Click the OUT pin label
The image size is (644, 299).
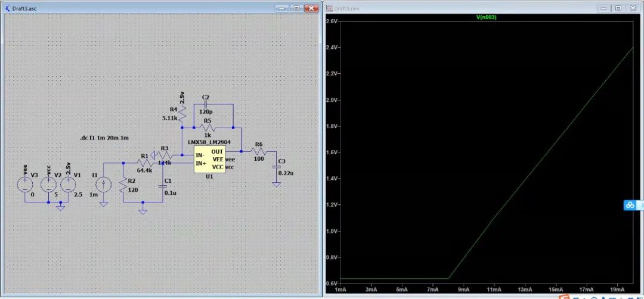(x=217, y=152)
